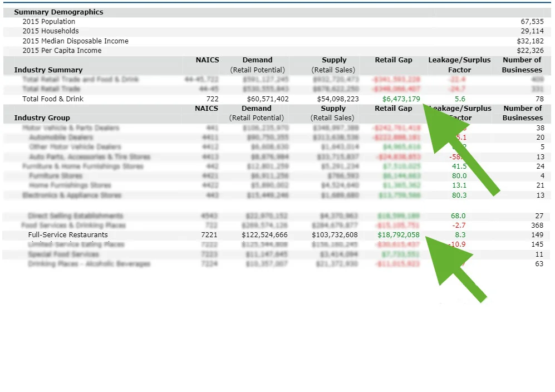Click leakage factor 13.1
The width and height of the screenshot is (555, 392).
tap(459, 185)
